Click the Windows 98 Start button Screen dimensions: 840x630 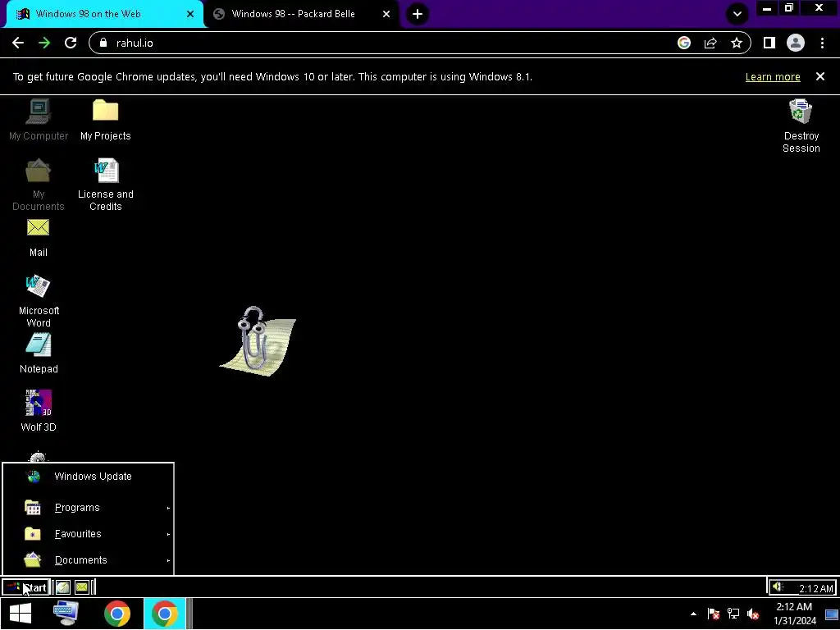pos(25,587)
